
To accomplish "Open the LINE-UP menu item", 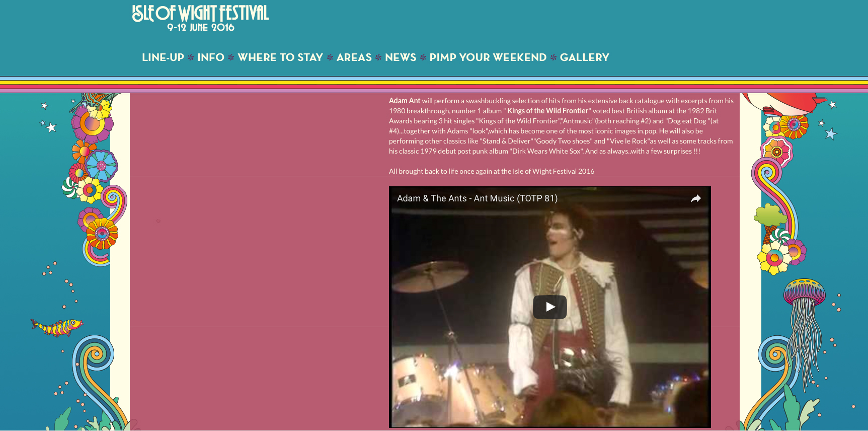I will [163, 57].
